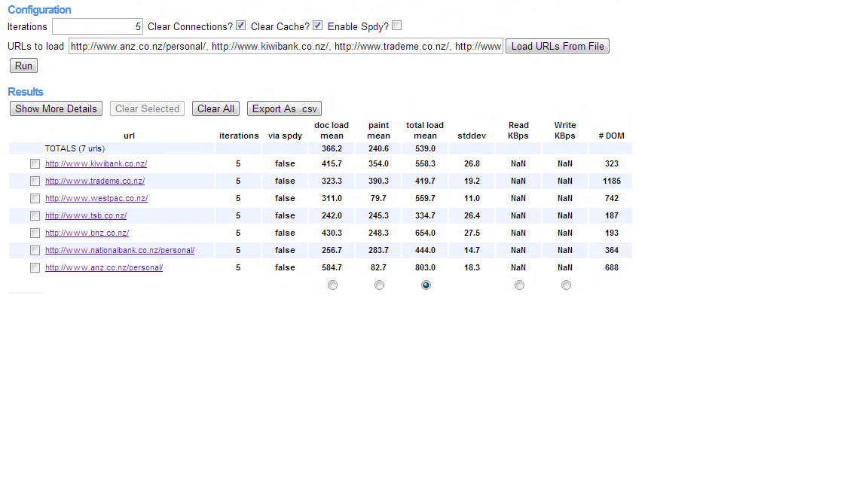Viewport: 868px width, 488px height.
Task: Open the nationalbank.co.nz/personal link
Action: coord(120,250)
